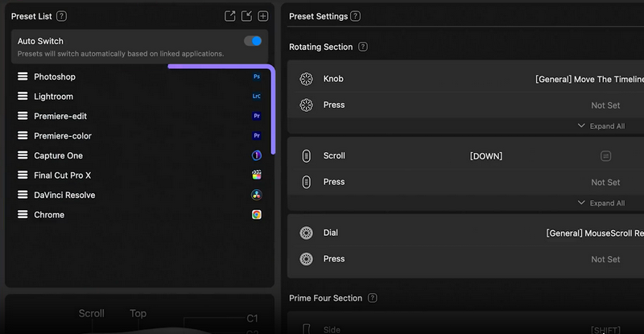Click help icon beside Preset Settings
Screen dimensions: 644x334
tap(356, 16)
